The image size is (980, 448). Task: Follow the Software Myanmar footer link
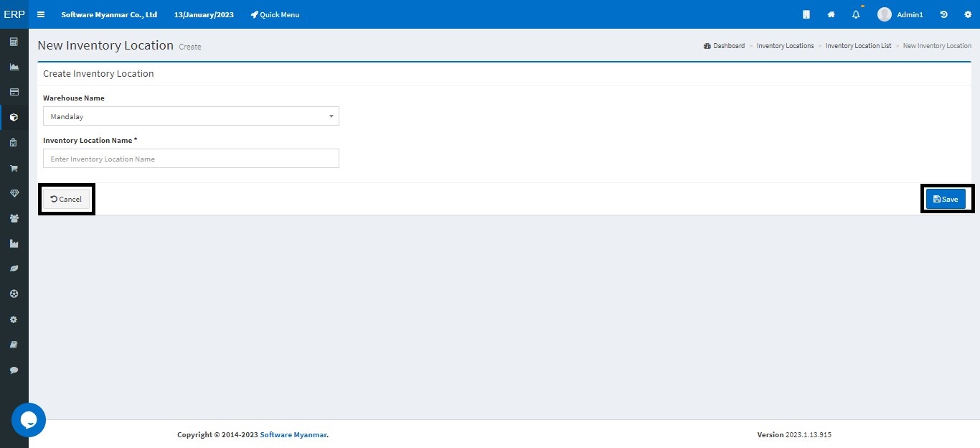click(x=293, y=434)
